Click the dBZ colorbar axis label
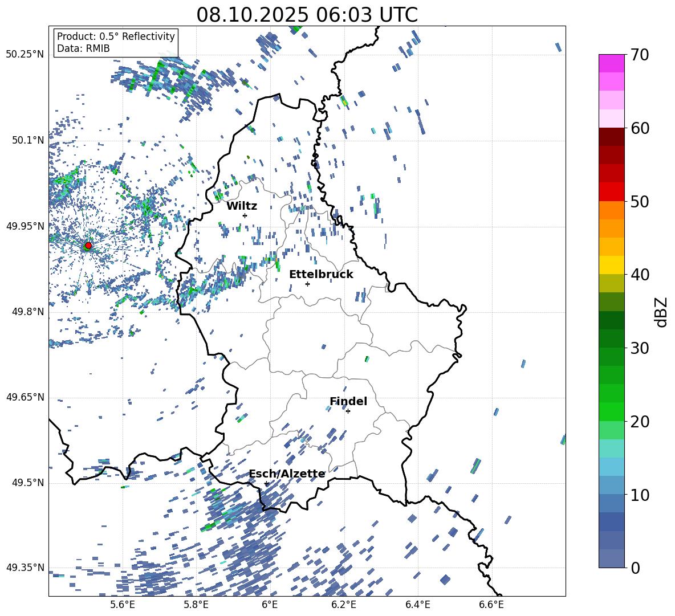The image size is (675, 616). pos(661,312)
